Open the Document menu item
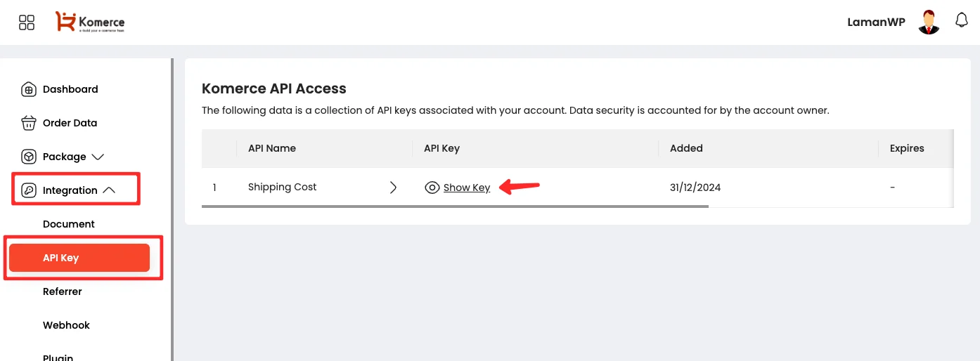Viewport: 980px width, 361px height. tap(69, 224)
